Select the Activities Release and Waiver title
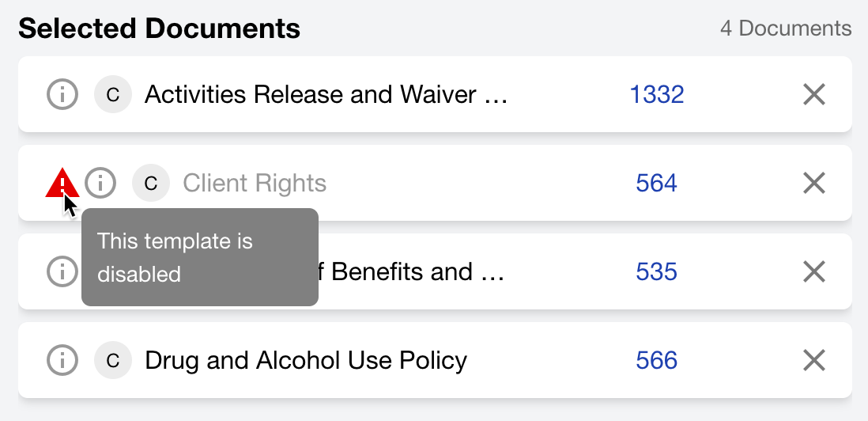 tap(325, 95)
